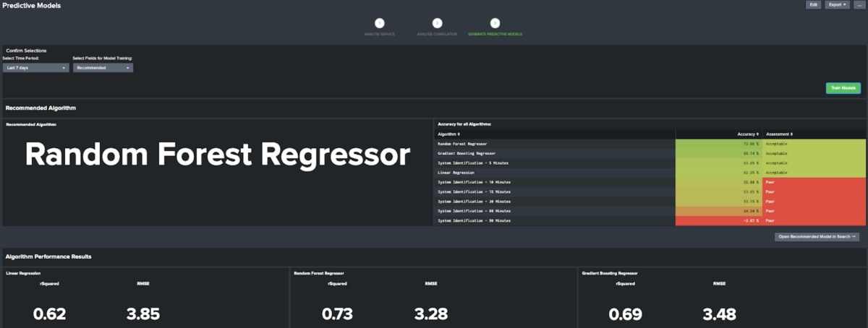The height and width of the screenshot is (328, 868).
Task: Click the System Identification - 90 Minutes row
Action: point(650,220)
